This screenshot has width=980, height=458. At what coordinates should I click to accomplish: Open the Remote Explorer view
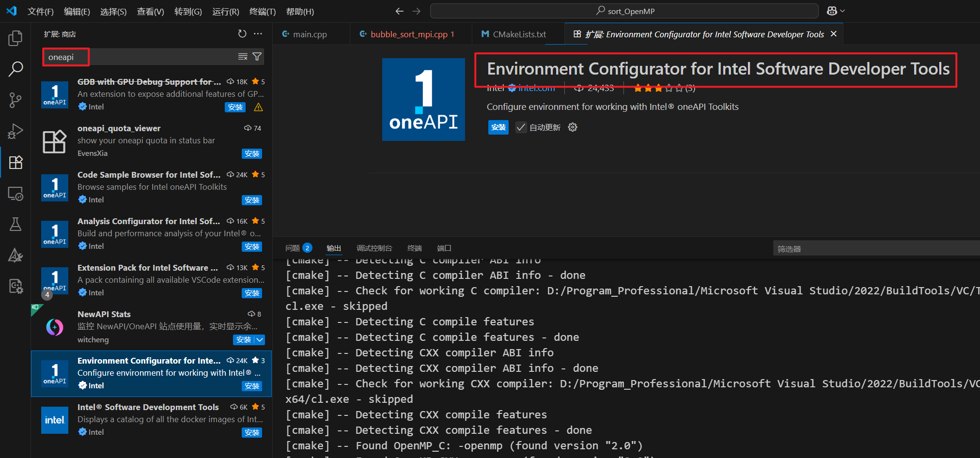15,193
